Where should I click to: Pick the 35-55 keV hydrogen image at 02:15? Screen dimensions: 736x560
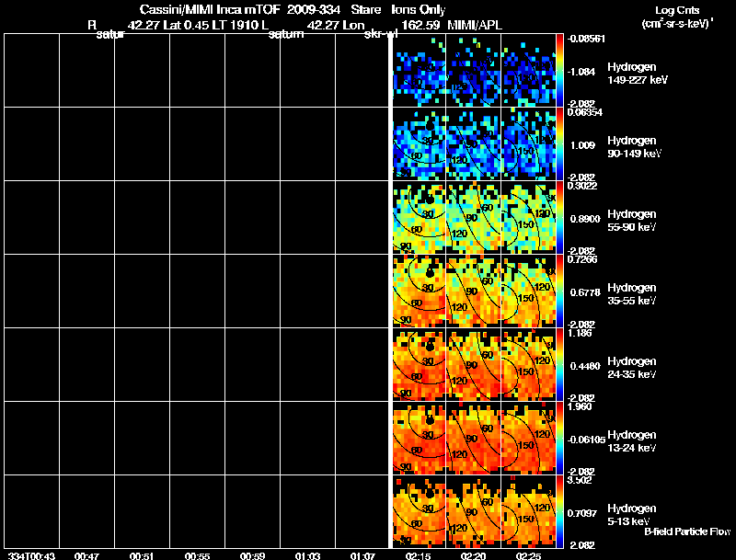point(419,291)
